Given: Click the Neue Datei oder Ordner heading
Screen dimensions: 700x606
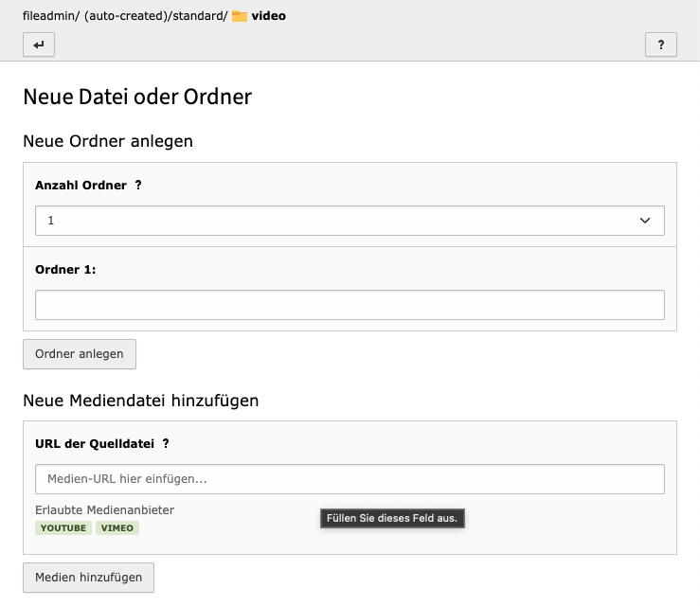Looking at the screenshot, I should [x=137, y=97].
